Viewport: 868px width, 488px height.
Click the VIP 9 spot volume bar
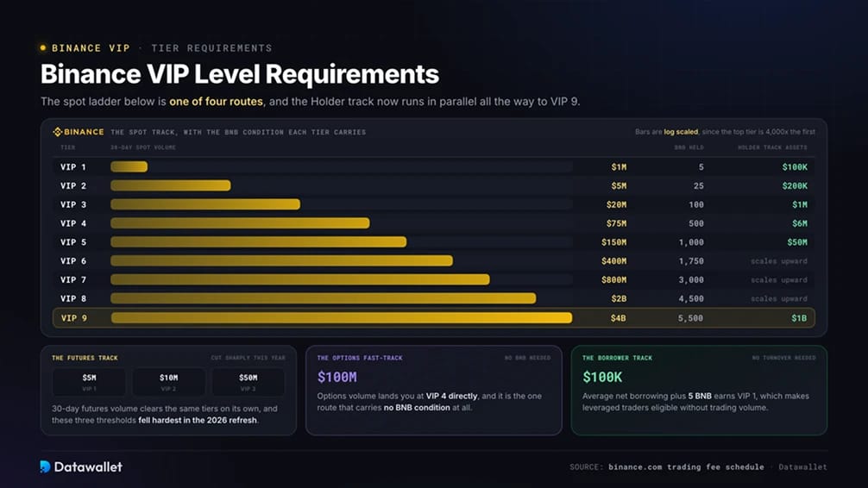click(x=342, y=318)
